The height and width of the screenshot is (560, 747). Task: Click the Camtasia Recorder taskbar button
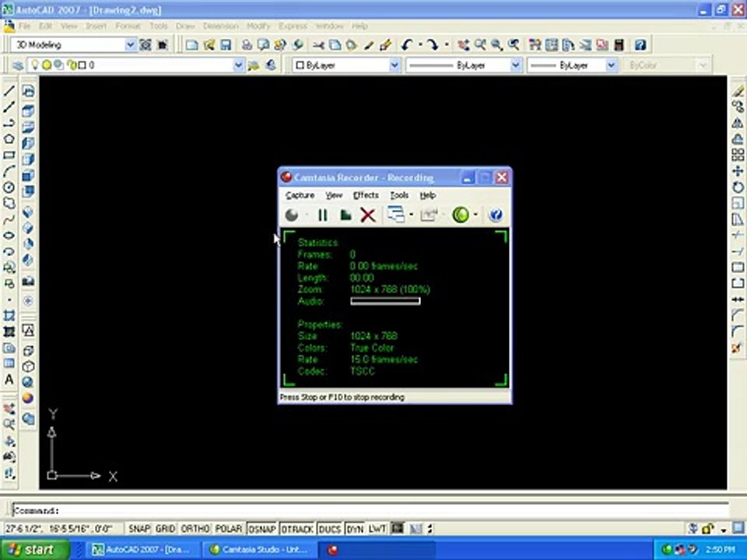(x=377, y=550)
